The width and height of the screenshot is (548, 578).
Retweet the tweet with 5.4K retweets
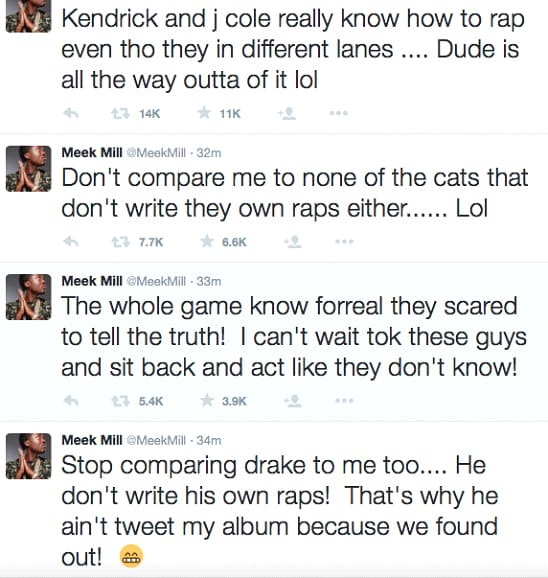[x=121, y=401]
